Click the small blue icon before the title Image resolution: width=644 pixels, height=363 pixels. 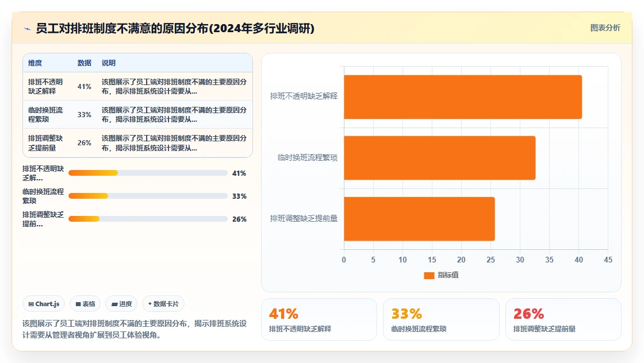pyautogui.click(x=28, y=29)
